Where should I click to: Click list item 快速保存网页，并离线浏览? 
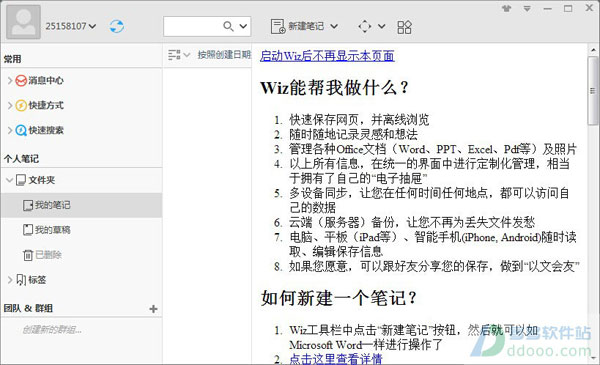coord(359,120)
